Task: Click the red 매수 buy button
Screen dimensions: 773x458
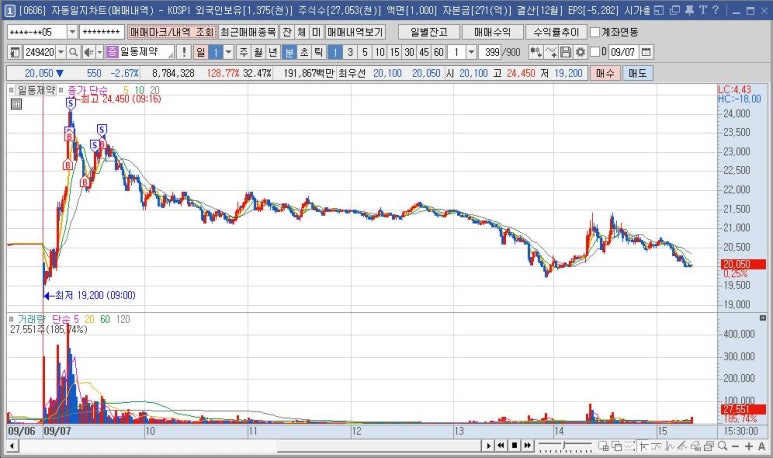Action: (x=604, y=73)
